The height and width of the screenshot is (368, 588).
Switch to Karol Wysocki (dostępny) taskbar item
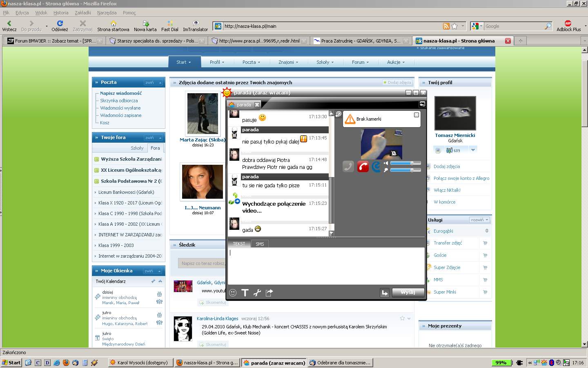[x=140, y=363]
